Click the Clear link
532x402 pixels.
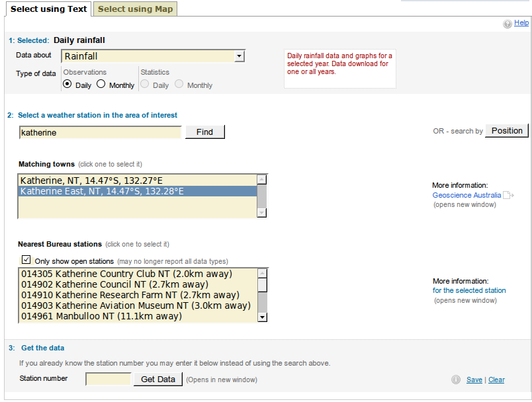point(496,380)
